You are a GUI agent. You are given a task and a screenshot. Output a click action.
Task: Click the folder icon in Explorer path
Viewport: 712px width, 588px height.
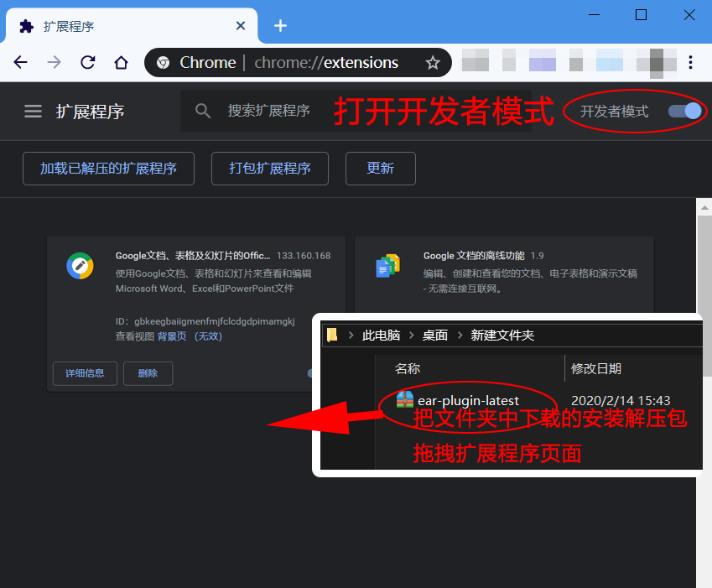[x=332, y=335]
